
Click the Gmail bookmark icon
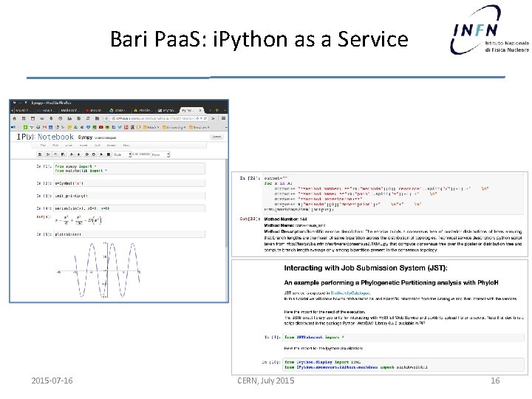tap(45, 127)
